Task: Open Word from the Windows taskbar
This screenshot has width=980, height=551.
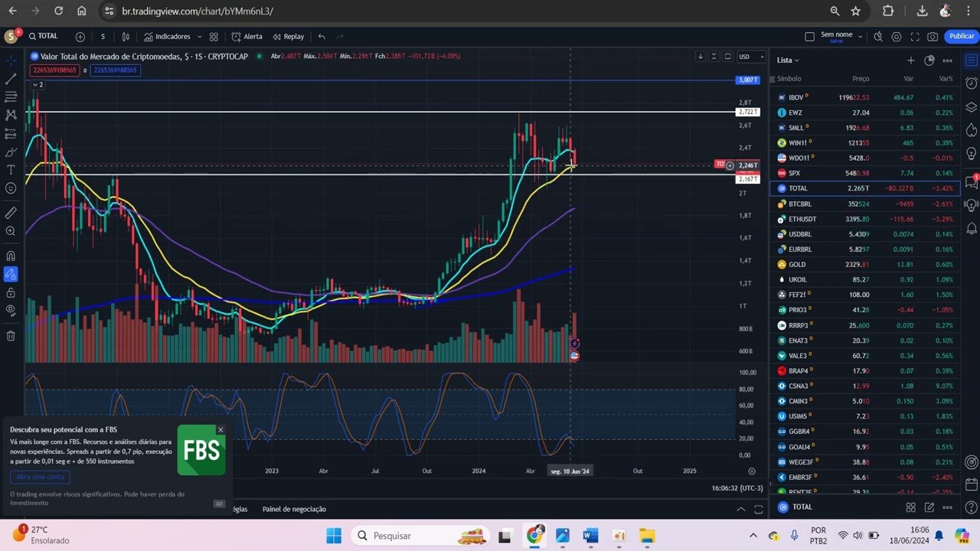Action: coord(590,535)
